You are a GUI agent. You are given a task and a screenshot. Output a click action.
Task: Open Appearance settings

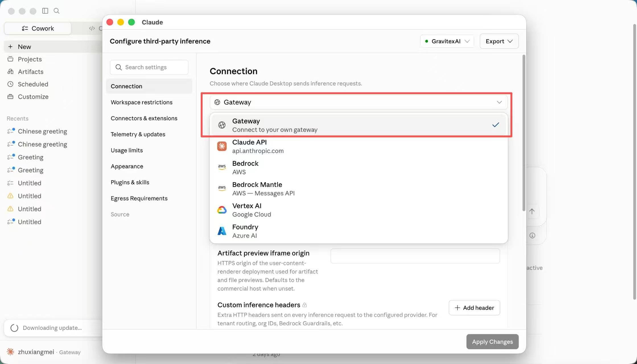click(149, 166)
